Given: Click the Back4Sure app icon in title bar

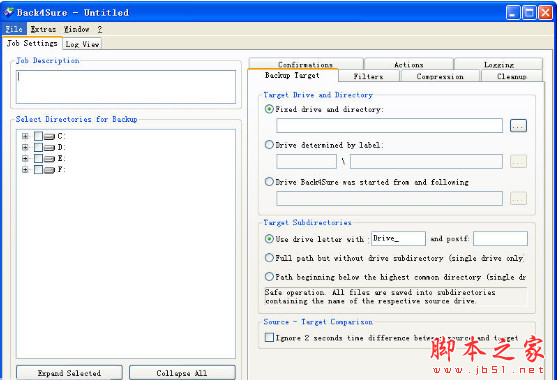Looking at the screenshot, I should pos(9,12).
